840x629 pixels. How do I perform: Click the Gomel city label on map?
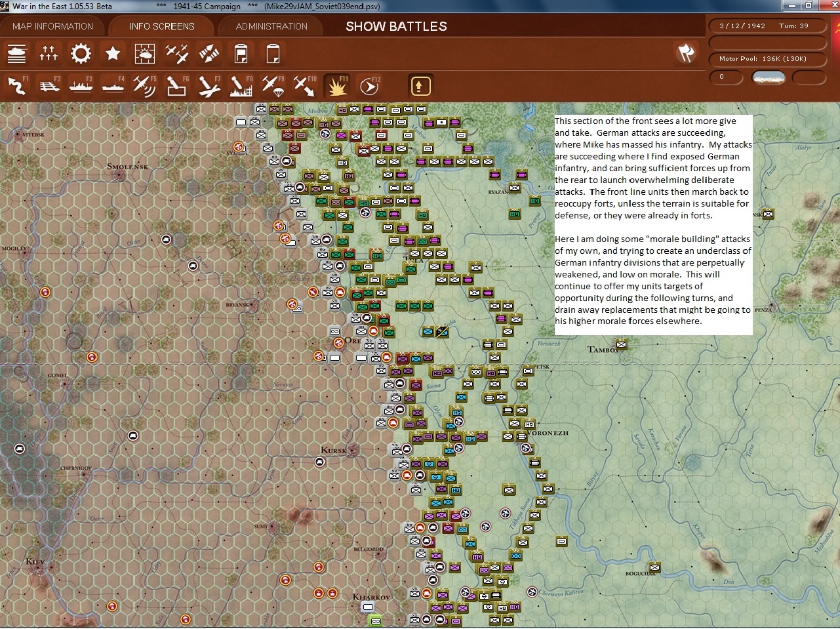(x=57, y=376)
